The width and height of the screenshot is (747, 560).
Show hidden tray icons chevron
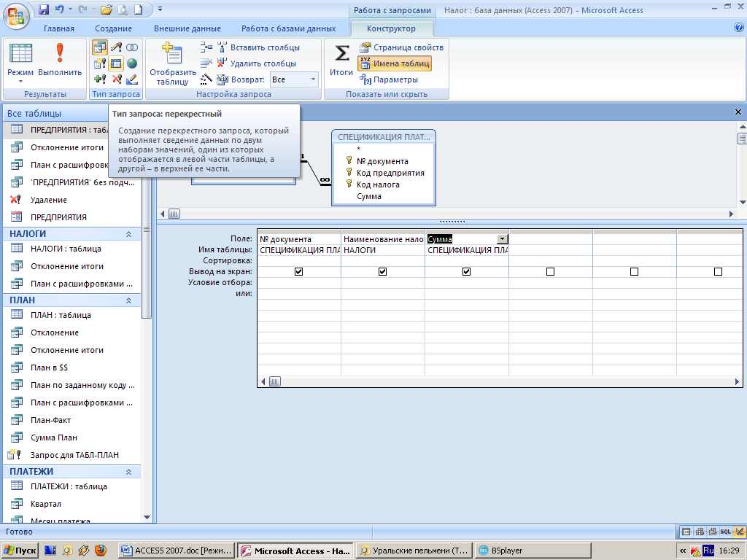(683, 551)
